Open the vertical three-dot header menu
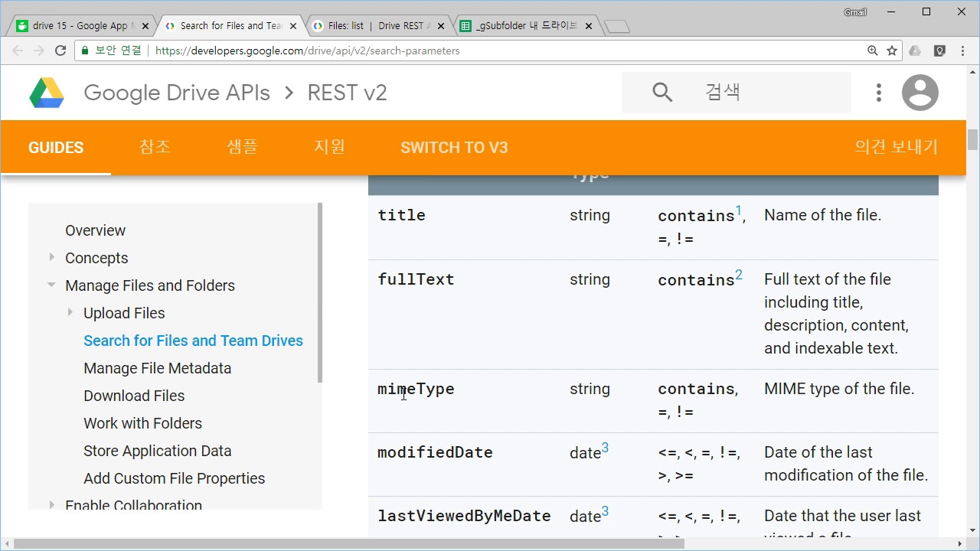The width and height of the screenshot is (980, 551). [879, 93]
